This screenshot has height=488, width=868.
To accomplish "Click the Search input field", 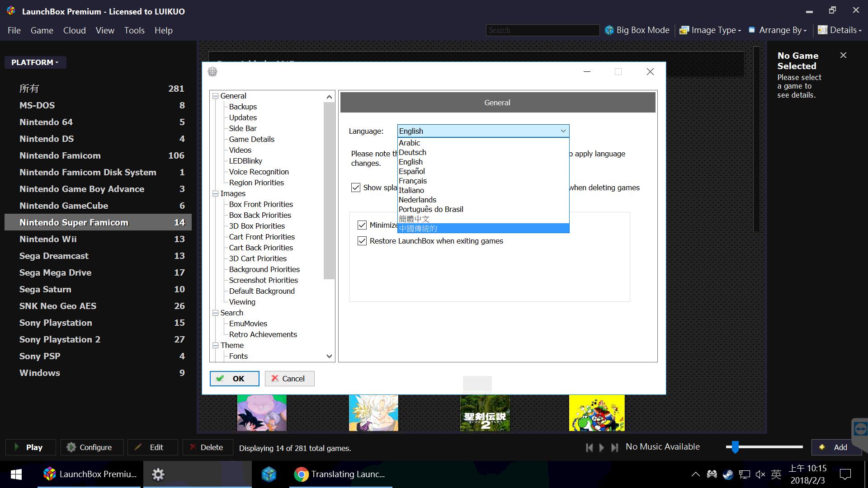I will click(x=542, y=30).
